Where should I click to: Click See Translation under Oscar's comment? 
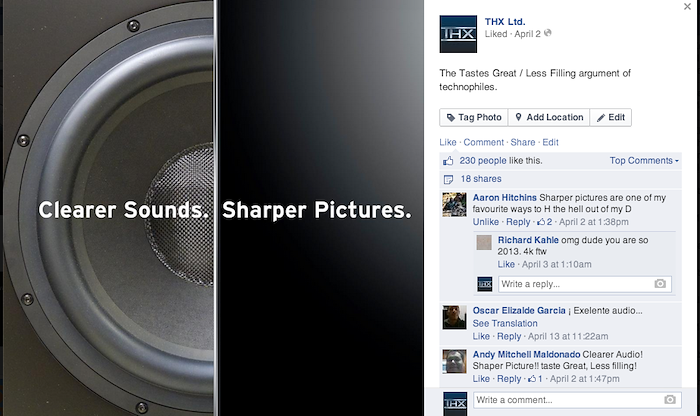tap(505, 323)
